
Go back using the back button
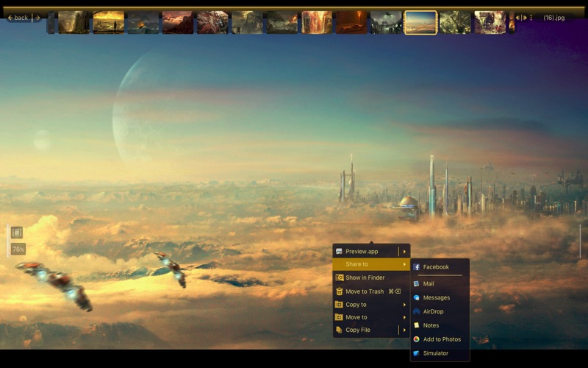pyautogui.click(x=18, y=18)
